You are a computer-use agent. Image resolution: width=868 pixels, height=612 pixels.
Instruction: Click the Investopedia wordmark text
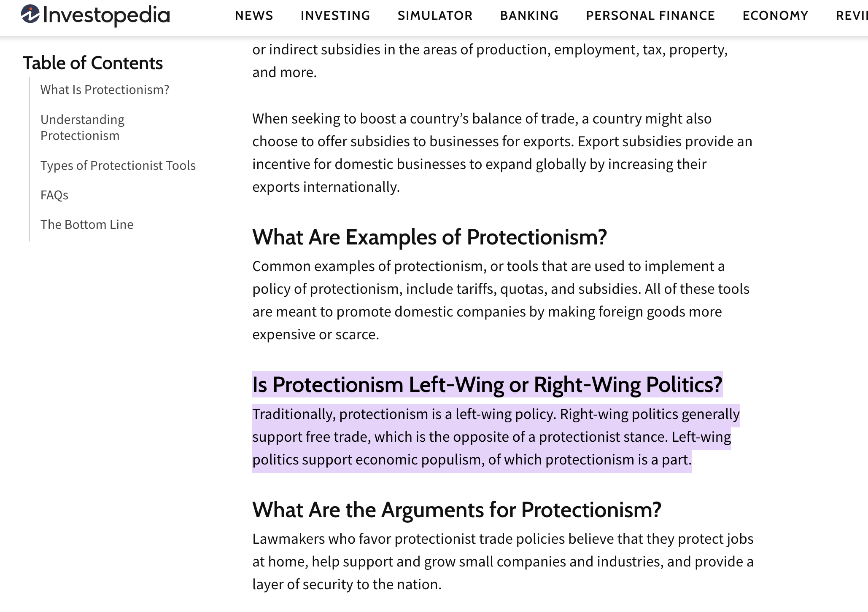[x=106, y=16]
